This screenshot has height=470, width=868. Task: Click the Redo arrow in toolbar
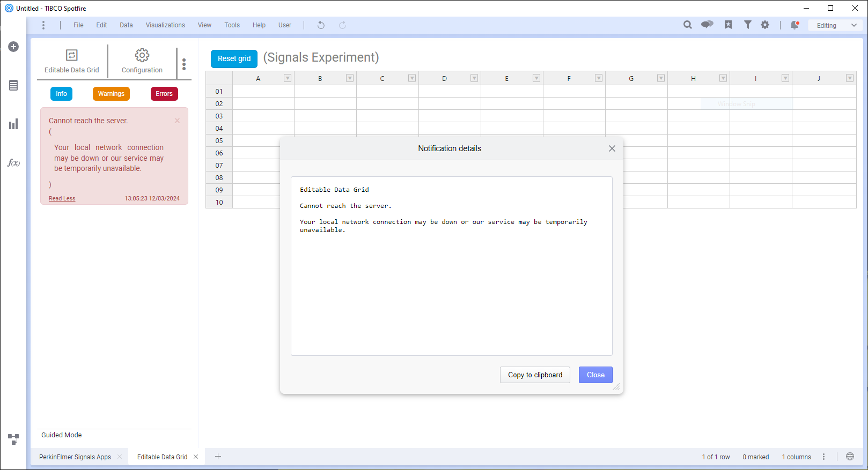[x=342, y=25]
